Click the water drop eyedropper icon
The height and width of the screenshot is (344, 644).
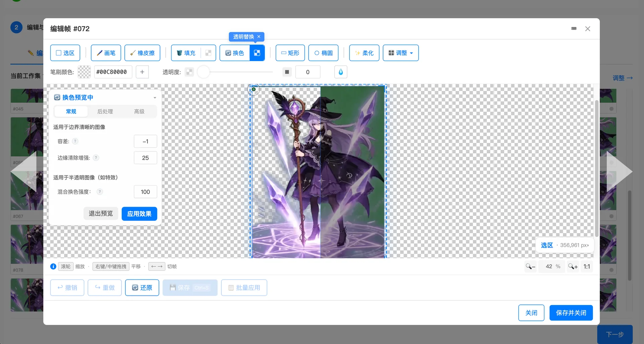(x=341, y=72)
